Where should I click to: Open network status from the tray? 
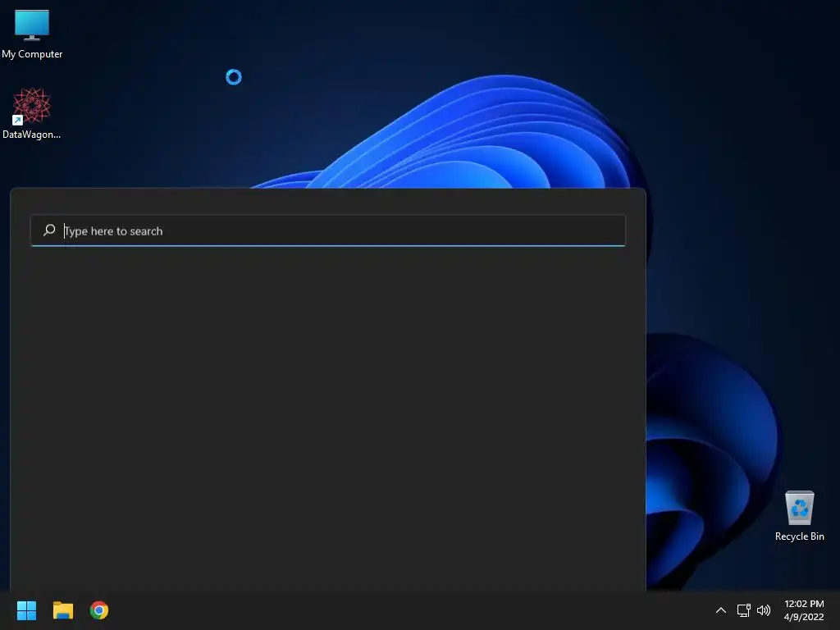click(743, 610)
